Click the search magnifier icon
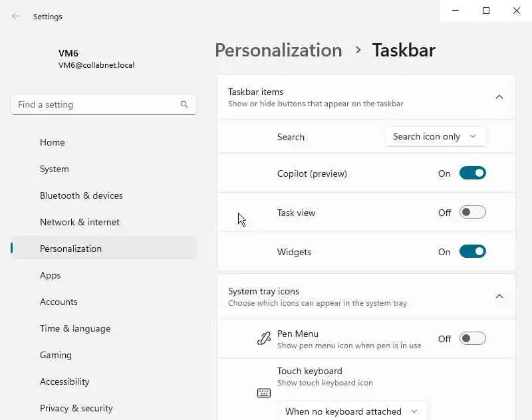The width and height of the screenshot is (532, 420). pos(184,104)
